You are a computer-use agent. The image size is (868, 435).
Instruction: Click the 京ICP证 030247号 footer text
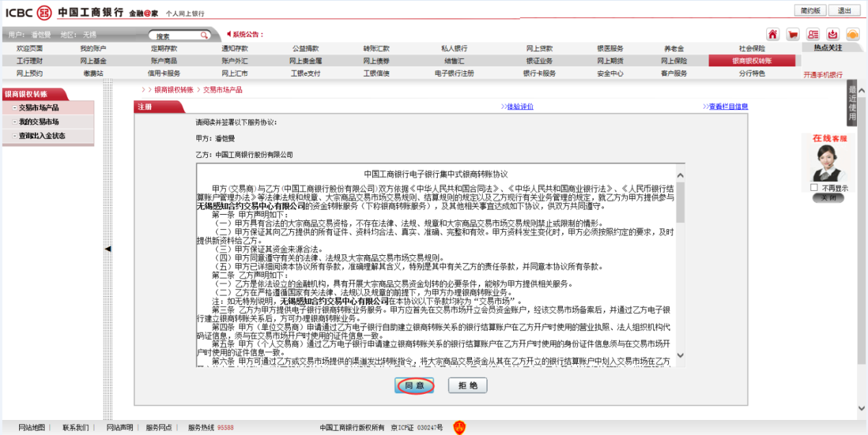pos(417,427)
